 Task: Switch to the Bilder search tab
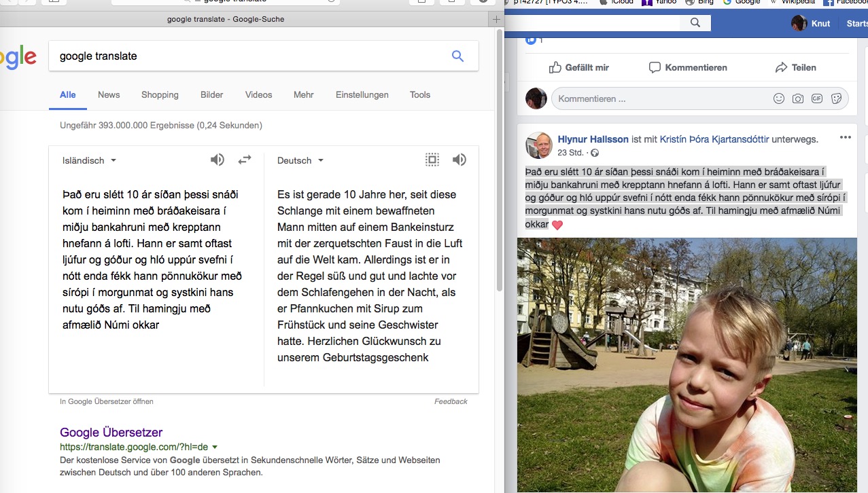point(211,95)
